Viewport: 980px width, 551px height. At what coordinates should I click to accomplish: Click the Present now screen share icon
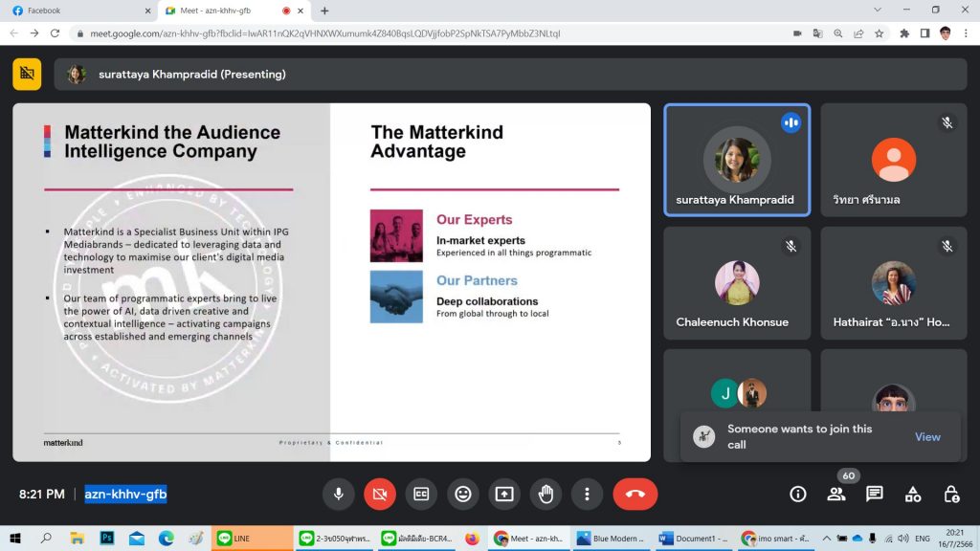pyautogui.click(x=504, y=494)
